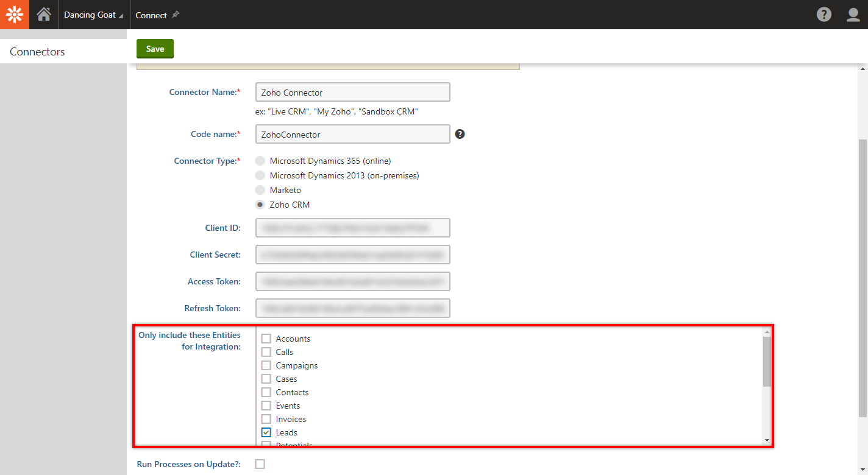Open the Dancing Goat site selector
Image resolution: width=868 pixels, height=475 pixels.
[x=93, y=15]
